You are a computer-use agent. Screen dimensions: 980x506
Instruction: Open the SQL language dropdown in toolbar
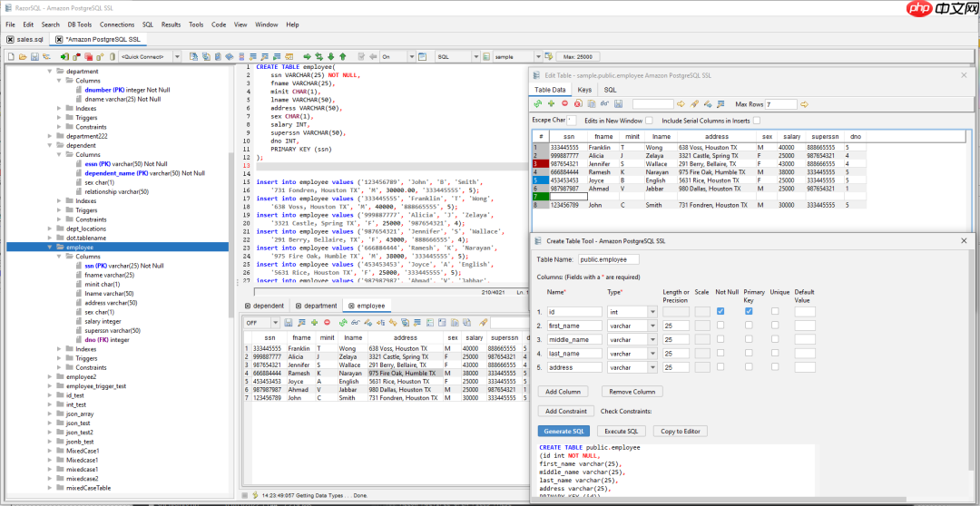(475, 56)
